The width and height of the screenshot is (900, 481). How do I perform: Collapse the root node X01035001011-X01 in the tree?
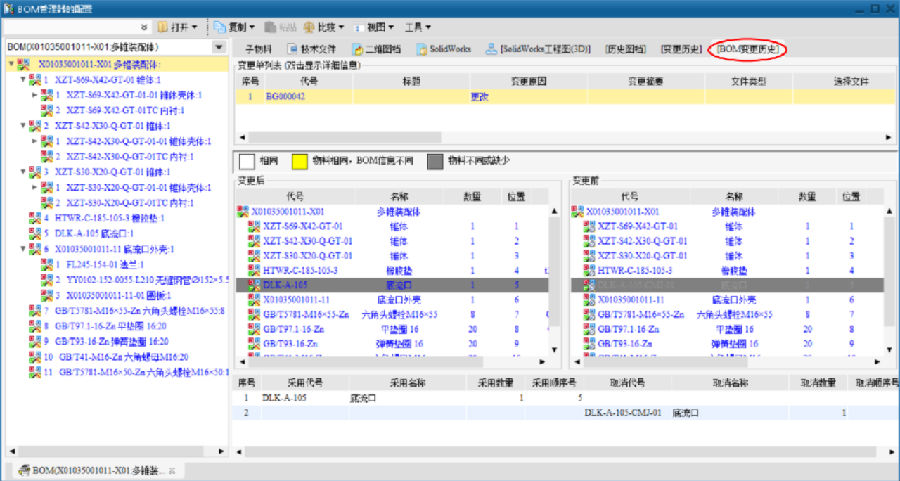tap(11, 64)
